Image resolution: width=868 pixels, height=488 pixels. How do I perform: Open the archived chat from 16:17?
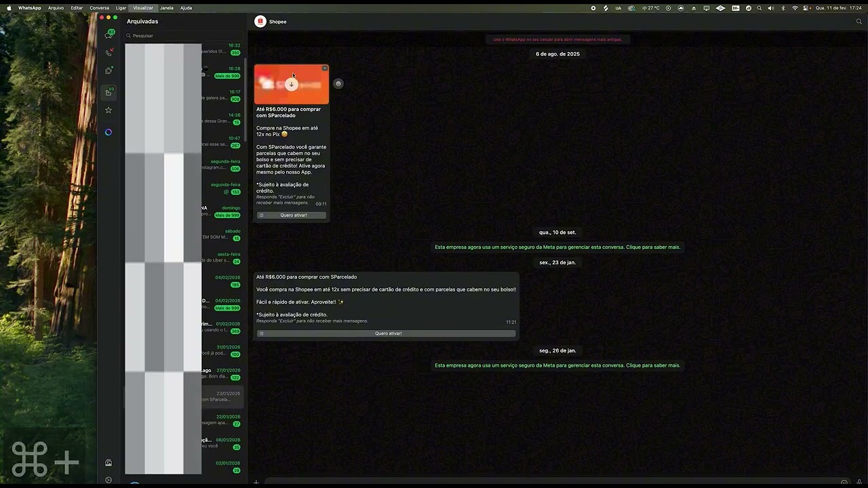pyautogui.click(x=184, y=96)
